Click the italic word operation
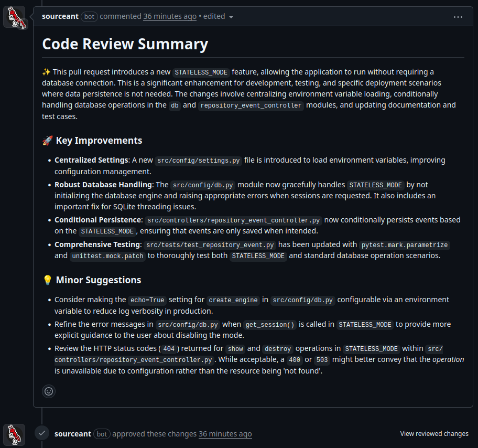The height and width of the screenshot is (448, 478). coord(448,359)
